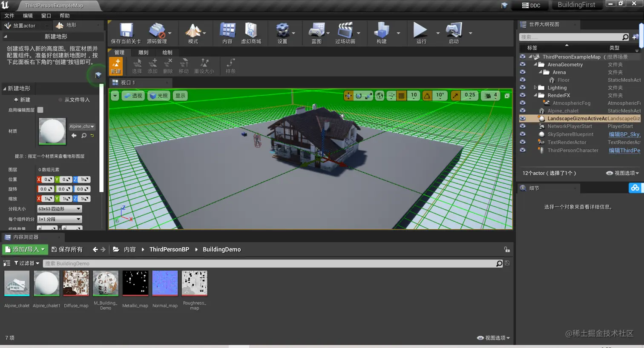Open the 模式 modes tool
This screenshot has height=348, width=644.
click(193, 33)
